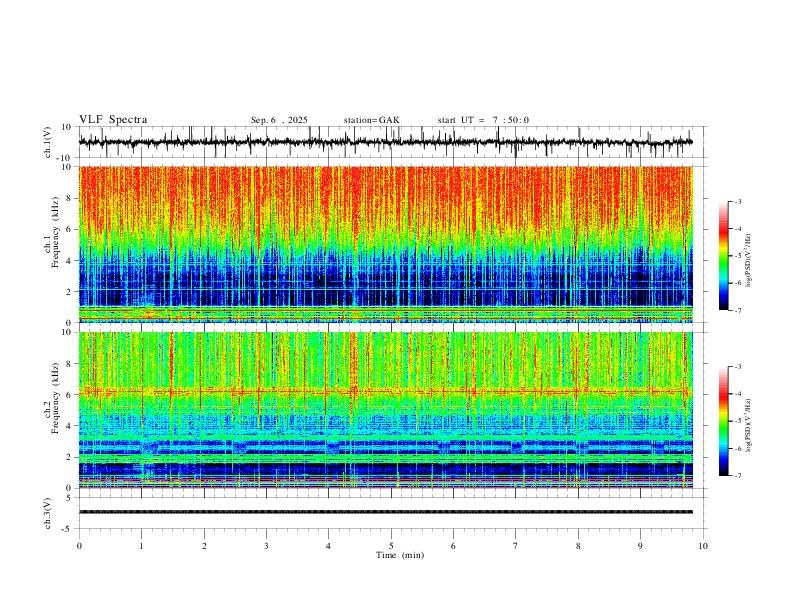Click the ch.3(V) axis label
Viewport: 792px width, 612px height.
pyautogui.click(x=48, y=513)
